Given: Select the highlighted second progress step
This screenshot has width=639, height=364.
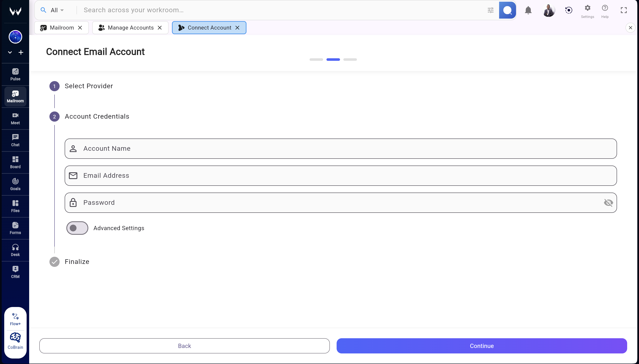Looking at the screenshot, I should [333, 60].
